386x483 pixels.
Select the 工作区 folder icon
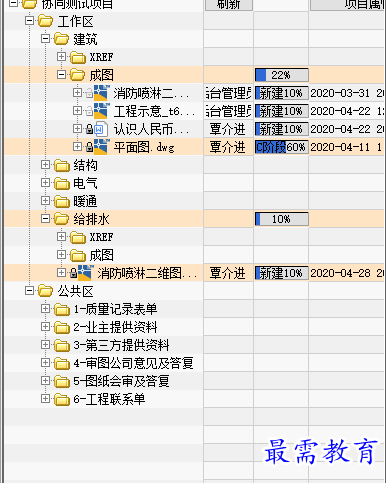point(45,21)
